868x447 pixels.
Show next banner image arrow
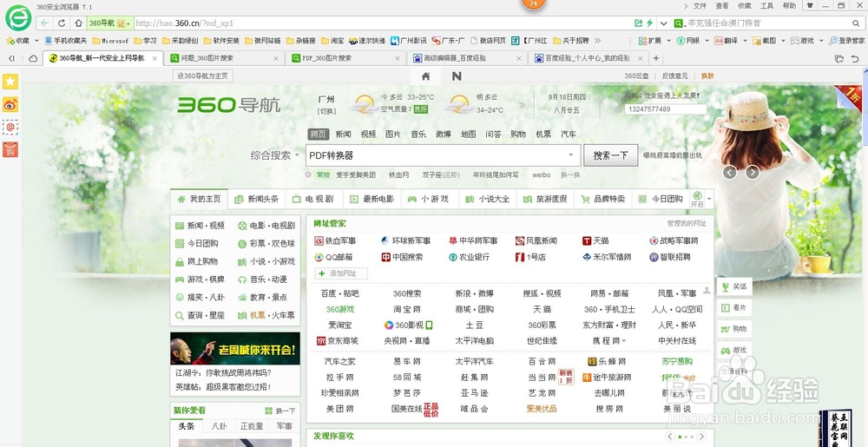coord(753,173)
